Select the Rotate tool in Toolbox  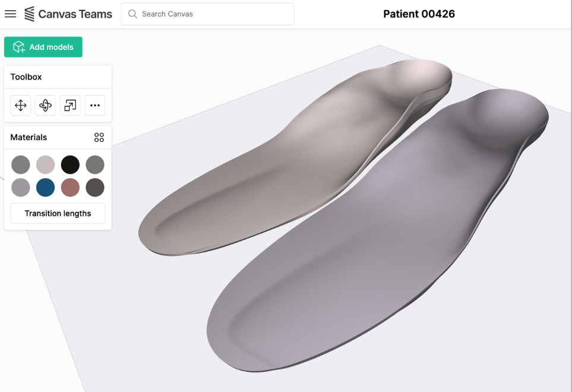45,106
